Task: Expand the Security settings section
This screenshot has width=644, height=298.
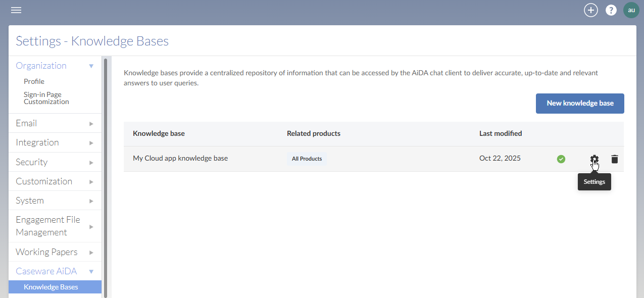Action: (55, 162)
